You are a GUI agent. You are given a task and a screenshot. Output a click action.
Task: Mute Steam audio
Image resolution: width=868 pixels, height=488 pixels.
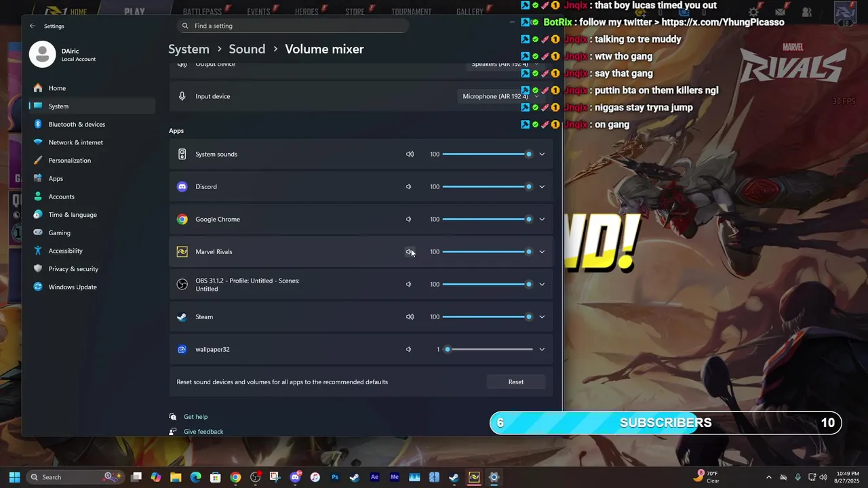pos(410,317)
